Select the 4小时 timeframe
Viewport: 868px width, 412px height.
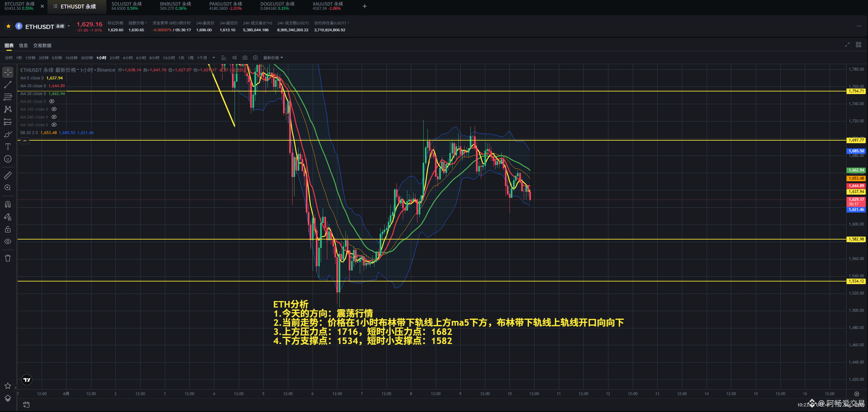point(128,58)
